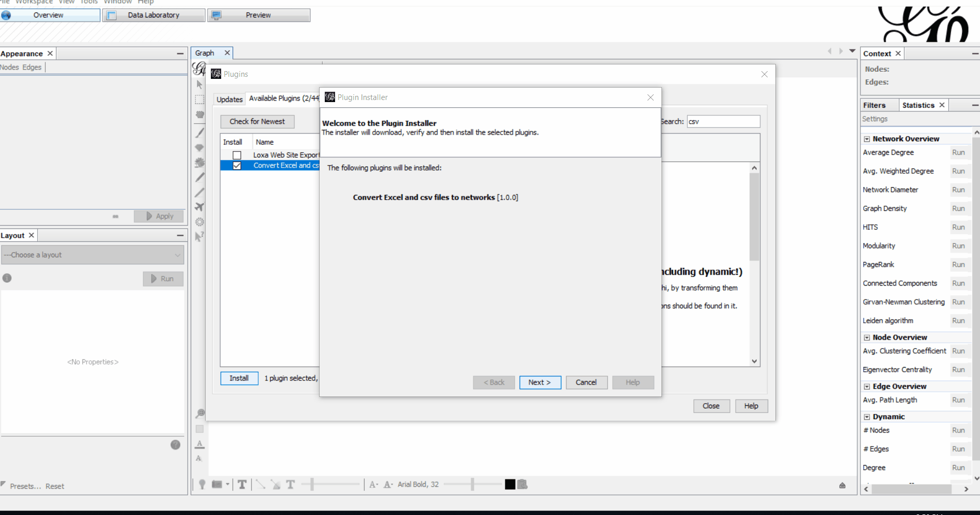Open the label color mode A icon

coord(388,484)
